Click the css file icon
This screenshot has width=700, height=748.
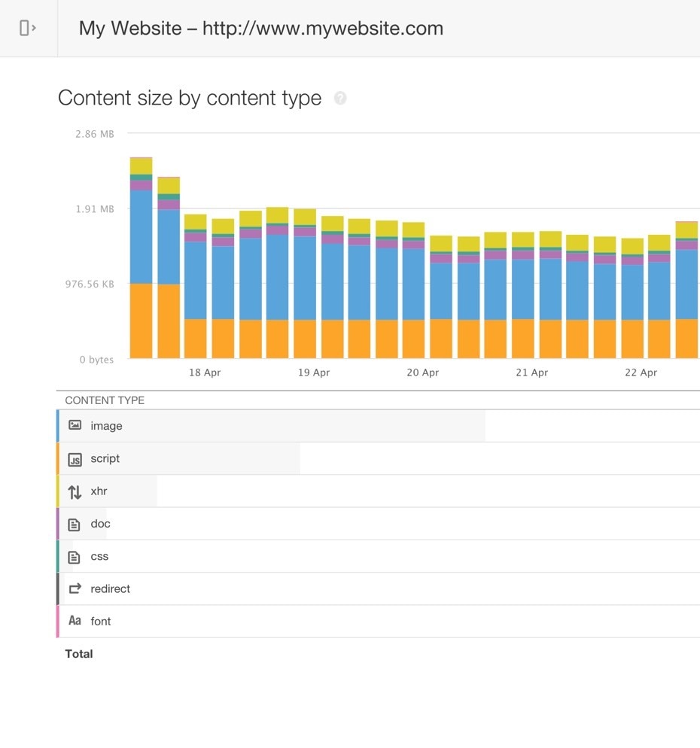click(75, 557)
